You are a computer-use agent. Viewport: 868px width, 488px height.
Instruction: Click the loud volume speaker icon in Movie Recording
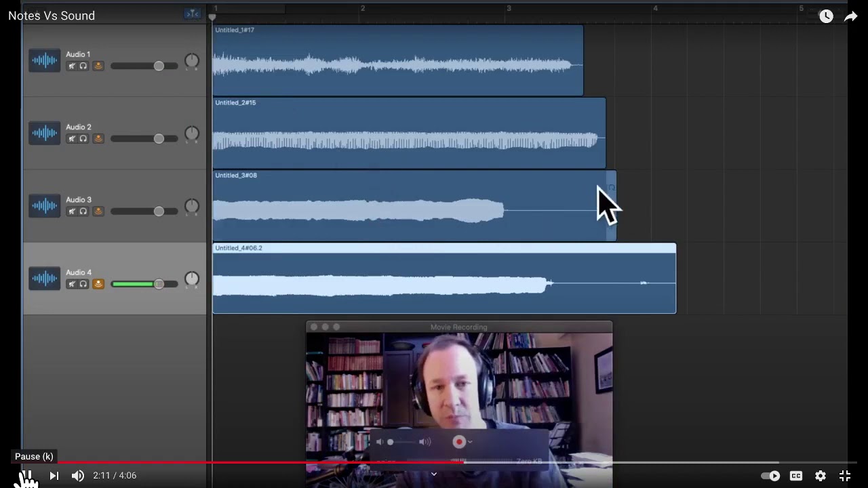(x=425, y=442)
